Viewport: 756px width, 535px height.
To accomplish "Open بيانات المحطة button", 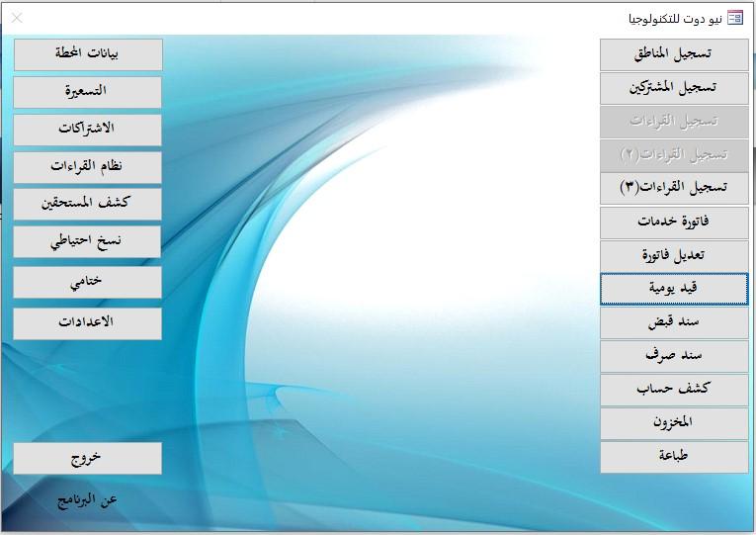I will tap(88, 55).
